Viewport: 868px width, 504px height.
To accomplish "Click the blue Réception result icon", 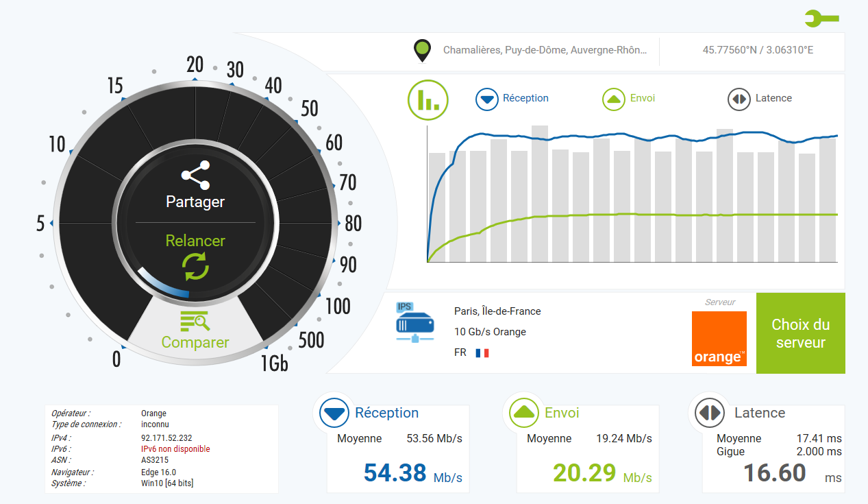I will click(335, 413).
